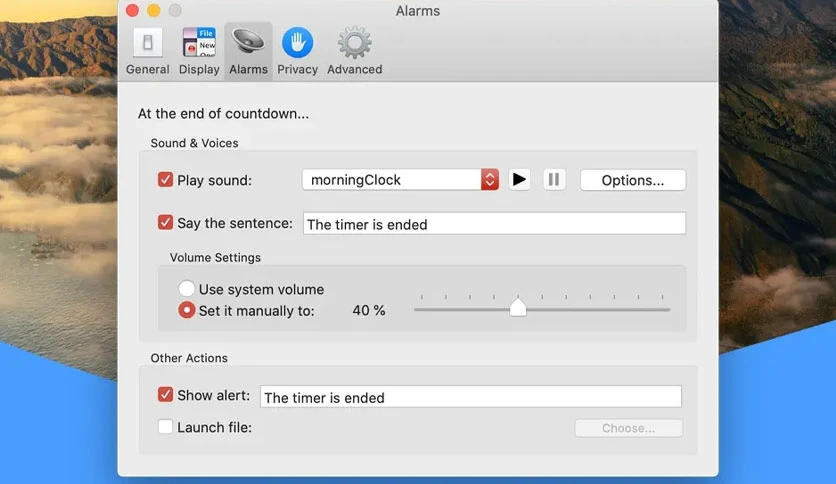Click the Other Actions section label

[189, 358]
